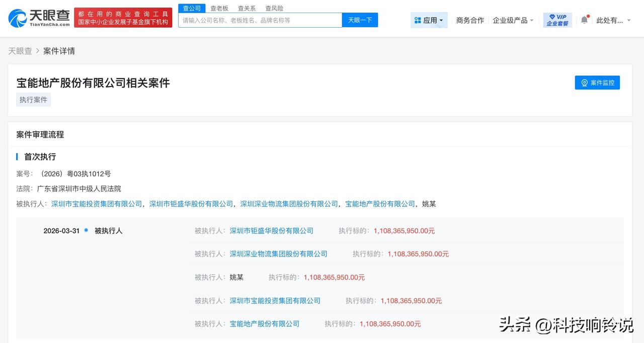The width and height of the screenshot is (644, 343).
Task: Click the eye icon inside 案件监控 button
Action: [584, 82]
